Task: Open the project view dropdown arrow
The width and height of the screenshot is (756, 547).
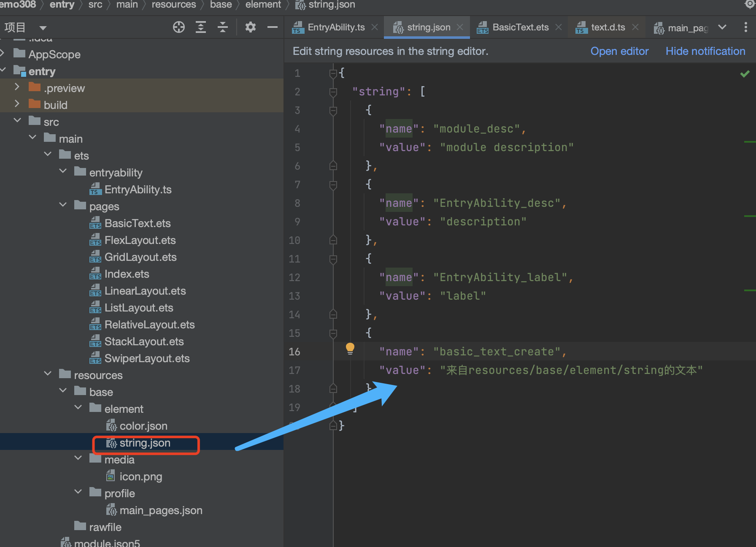Action: tap(43, 28)
